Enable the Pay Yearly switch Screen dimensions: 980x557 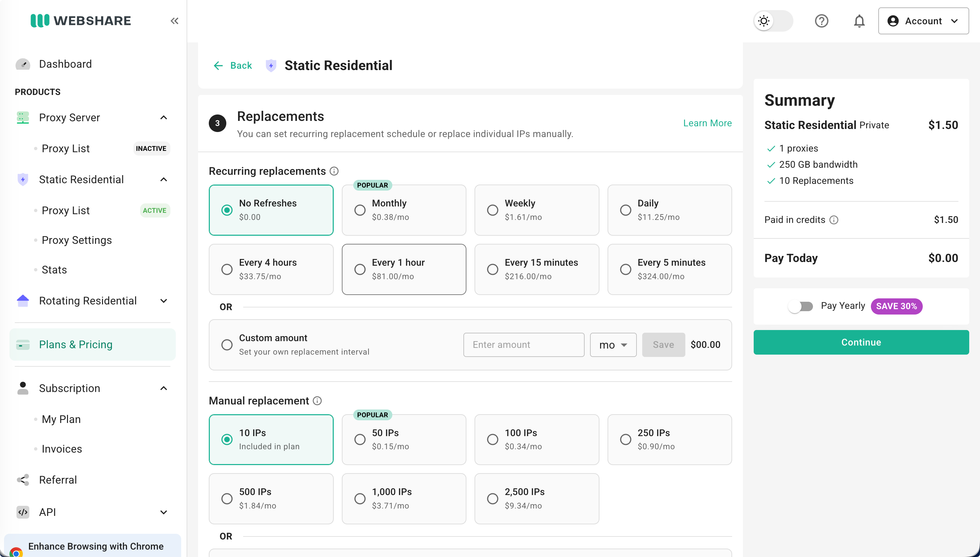coord(800,306)
